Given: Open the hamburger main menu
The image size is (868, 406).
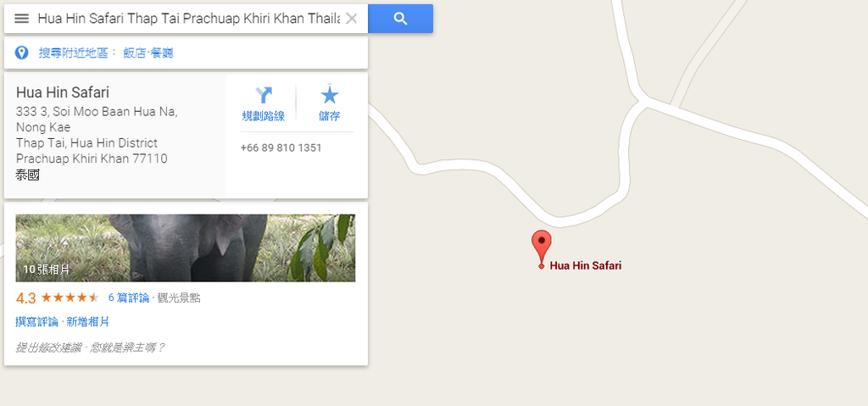Looking at the screenshot, I should click(x=21, y=19).
